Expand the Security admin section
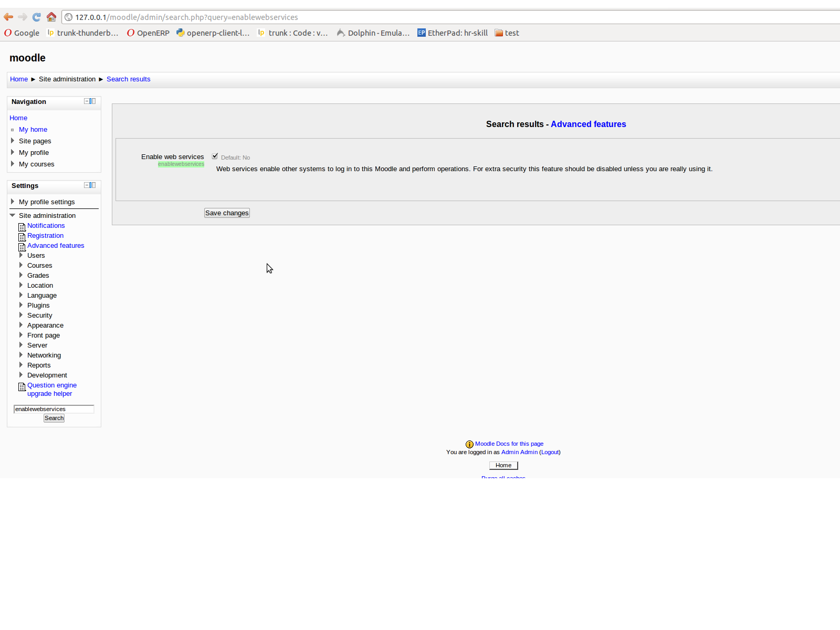Viewport: 840px width, 630px height. click(21, 315)
